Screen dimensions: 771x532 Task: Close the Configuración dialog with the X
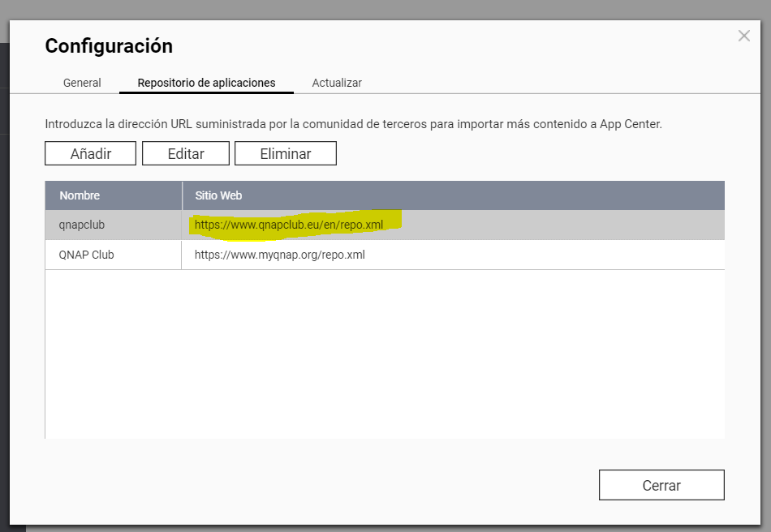[x=743, y=36]
